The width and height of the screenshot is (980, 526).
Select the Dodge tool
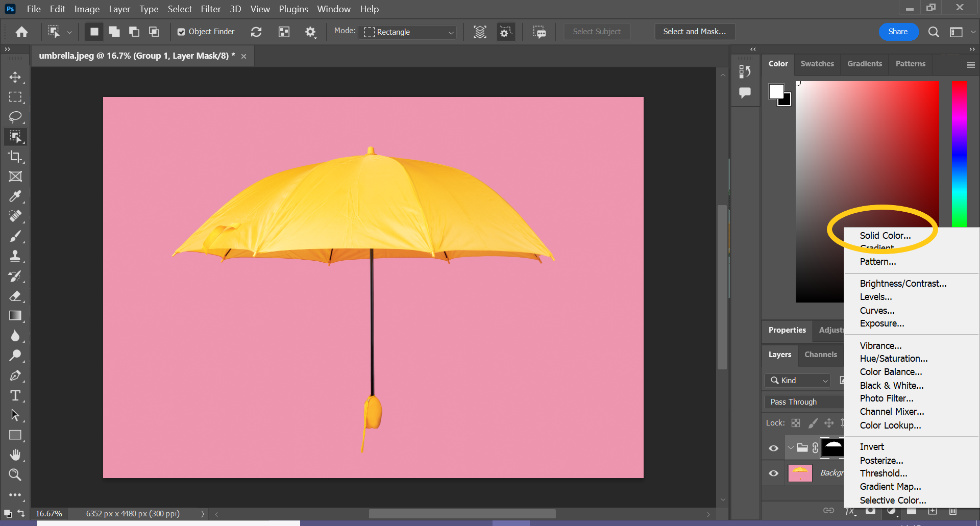point(15,356)
